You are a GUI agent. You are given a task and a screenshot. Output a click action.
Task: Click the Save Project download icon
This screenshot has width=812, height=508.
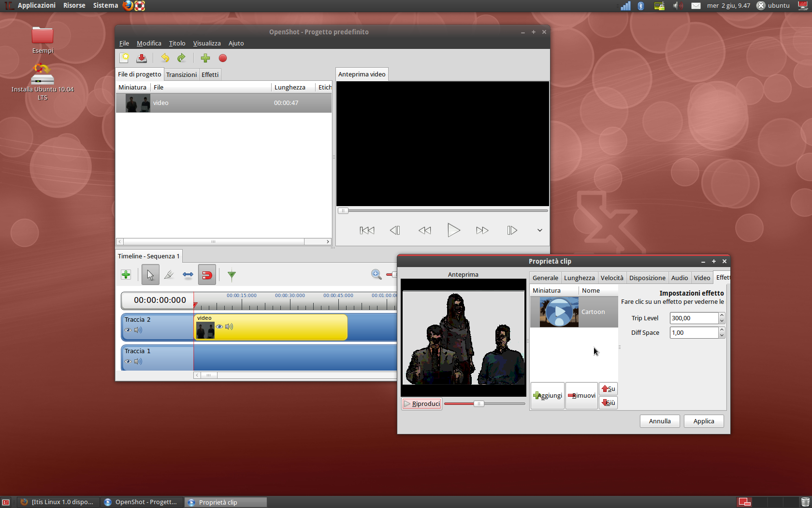[142, 58]
